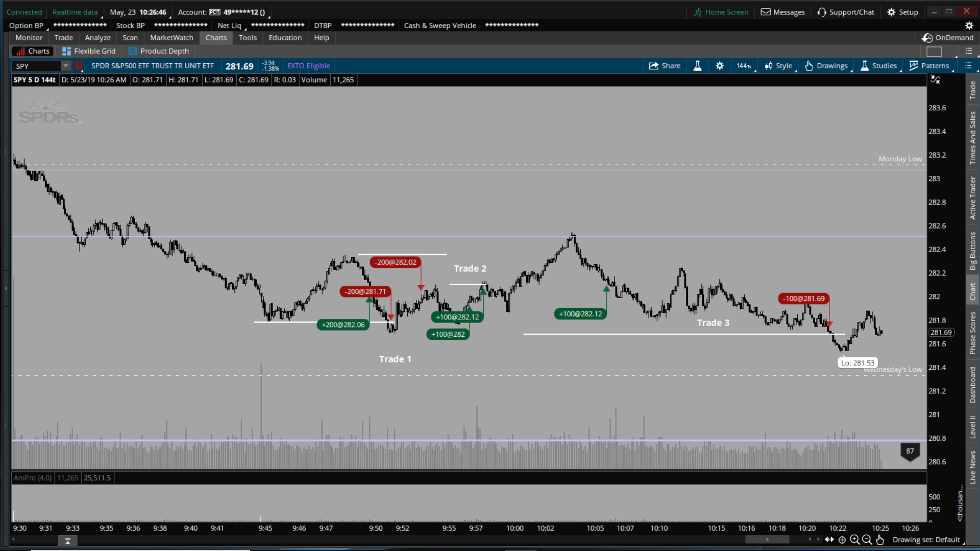Open the Big Buttons sidebar tab

click(973, 251)
